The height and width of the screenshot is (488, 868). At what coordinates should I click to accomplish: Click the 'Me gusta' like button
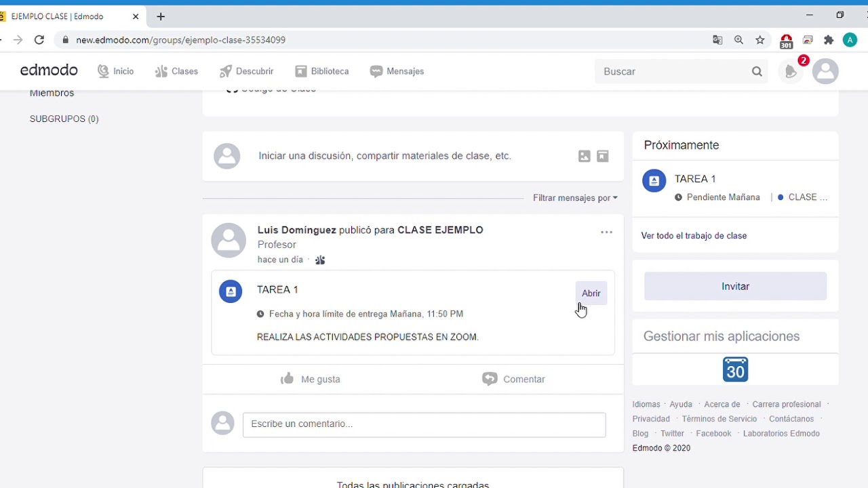tap(310, 379)
